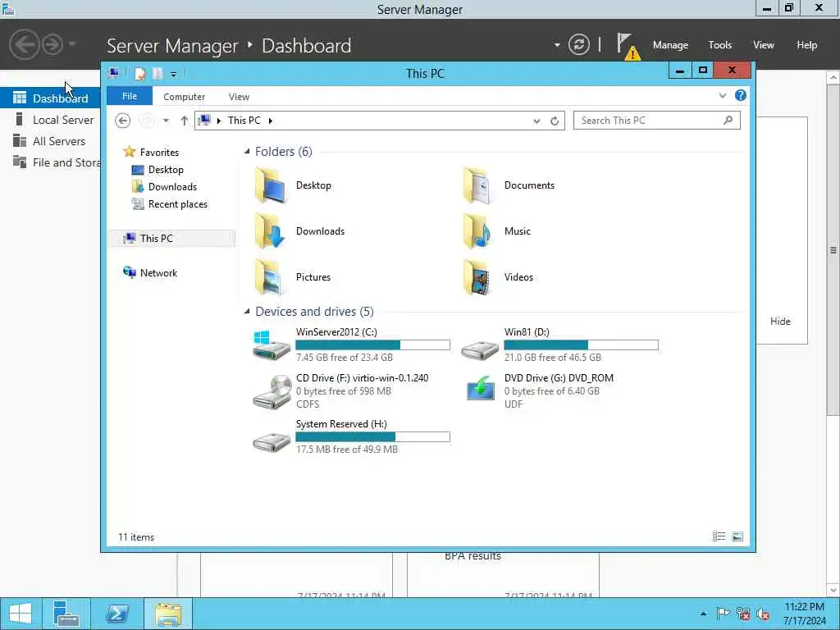The width and height of the screenshot is (840, 630).
Task: Click Server Manager refresh icon
Action: point(578,44)
